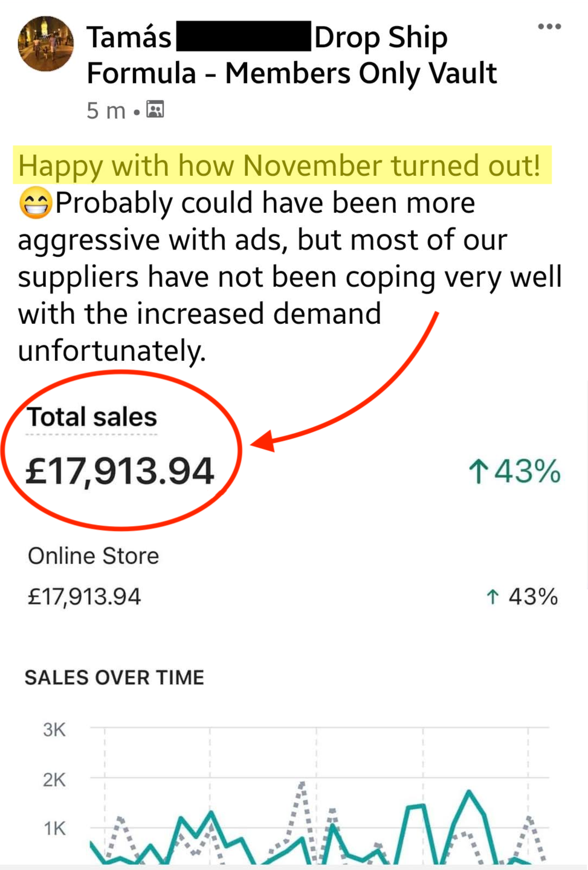The height and width of the screenshot is (870, 588).
Task: Click the 5 m post timestamp
Action: [x=106, y=111]
